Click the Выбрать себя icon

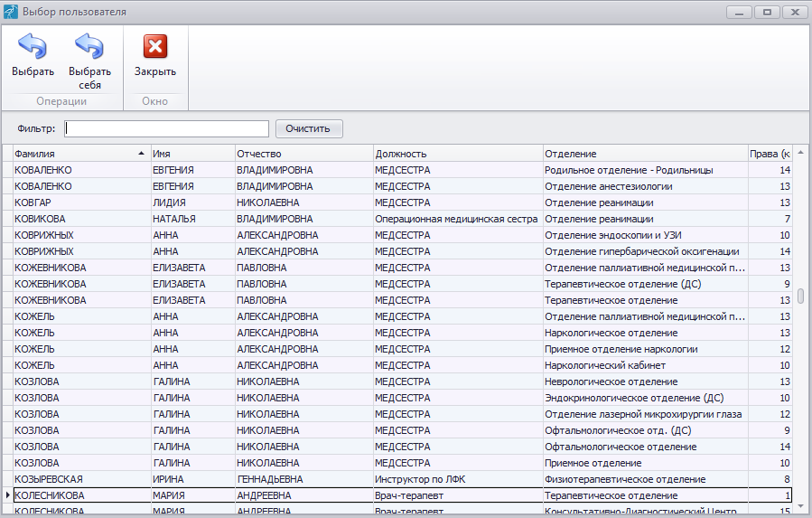point(89,47)
